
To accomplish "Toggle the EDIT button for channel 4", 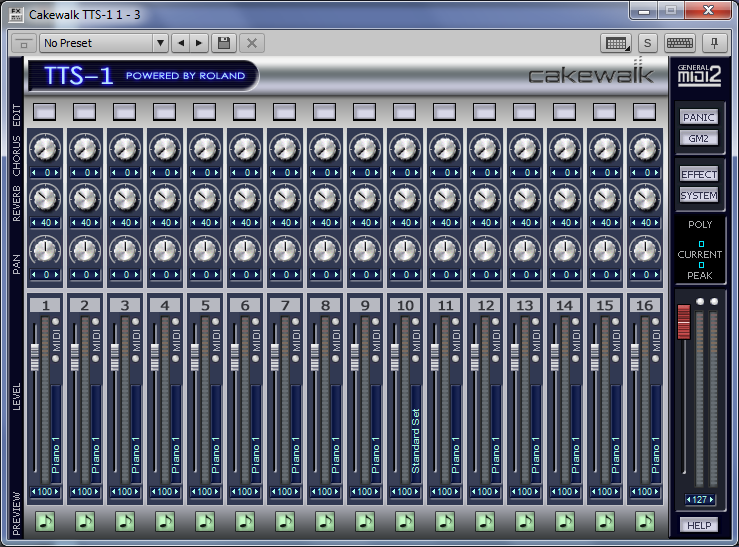I will (x=164, y=112).
